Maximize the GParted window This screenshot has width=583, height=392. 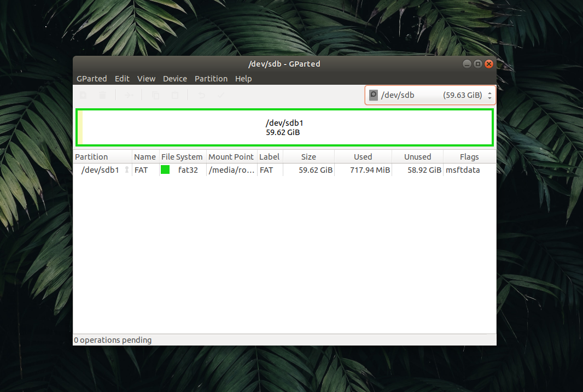click(x=478, y=64)
